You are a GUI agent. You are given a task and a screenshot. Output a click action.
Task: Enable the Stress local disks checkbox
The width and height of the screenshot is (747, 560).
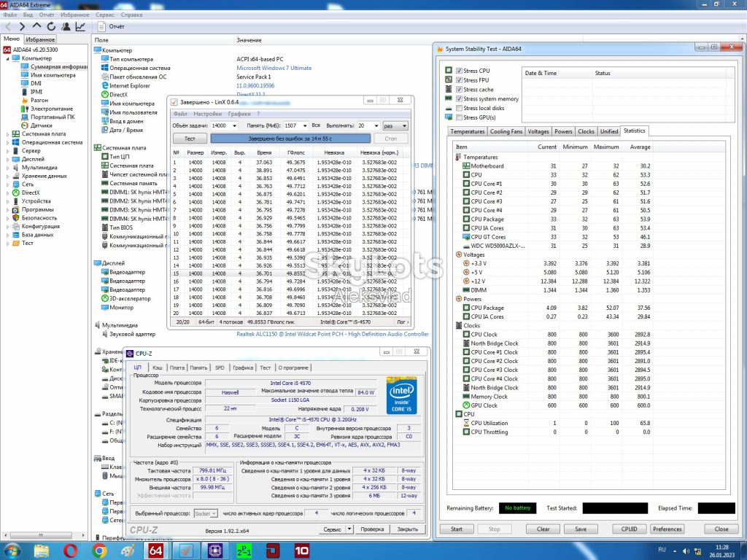459,108
